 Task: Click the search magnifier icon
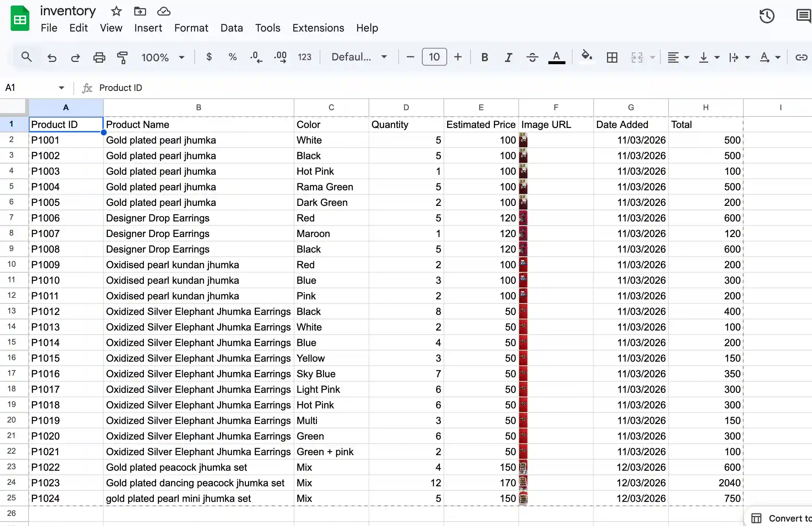coord(26,57)
